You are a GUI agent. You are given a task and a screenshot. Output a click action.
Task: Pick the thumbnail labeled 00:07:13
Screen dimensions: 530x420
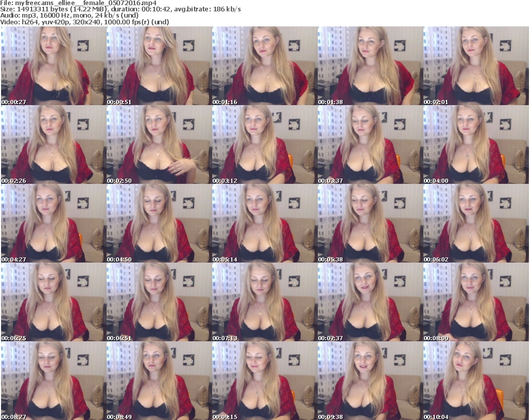pyautogui.click(x=264, y=302)
